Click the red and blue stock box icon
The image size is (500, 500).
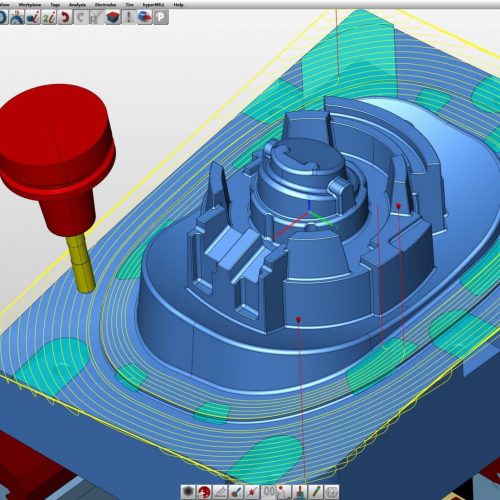pyautogui.click(x=113, y=17)
